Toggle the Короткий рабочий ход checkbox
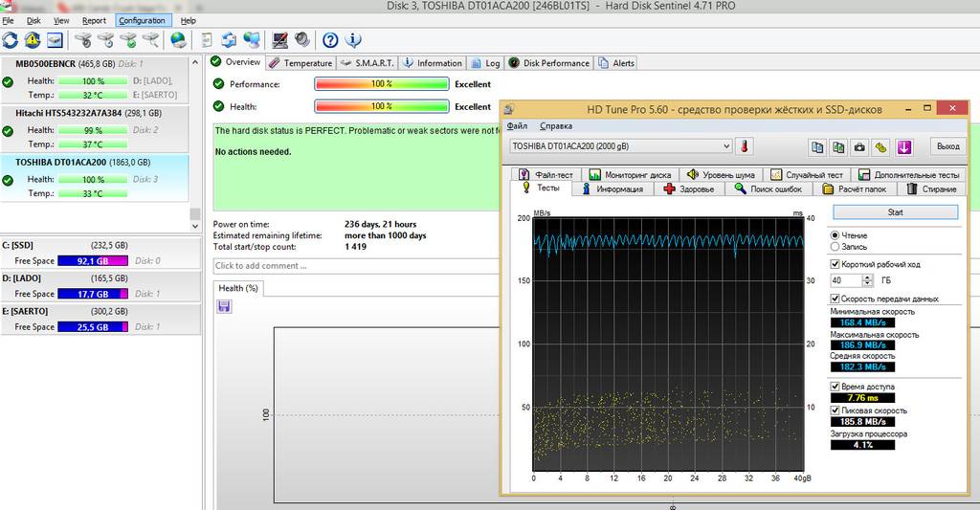 pyautogui.click(x=835, y=264)
